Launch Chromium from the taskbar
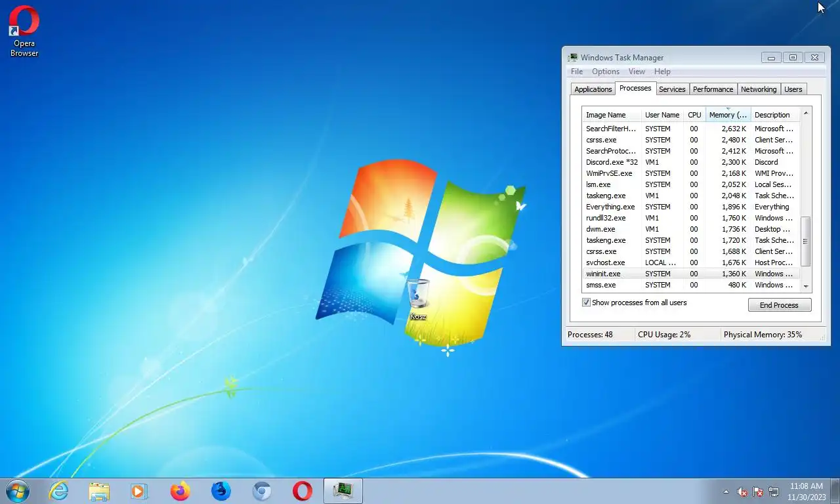Viewport: 840px width, 504px height. point(262,491)
